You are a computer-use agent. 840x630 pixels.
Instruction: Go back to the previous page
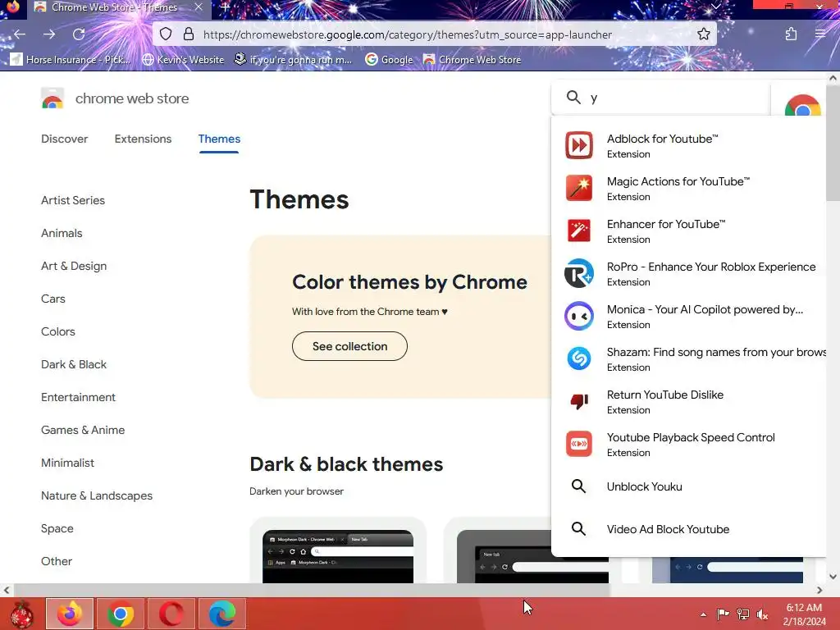pyautogui.click(x=20, y=34)
